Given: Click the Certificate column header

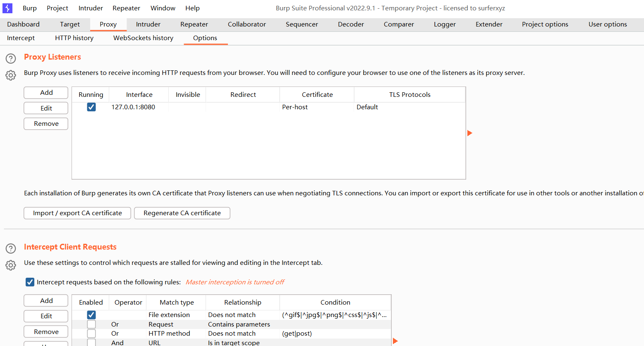Looking at the screenshot, I should [x=317, y=95].
